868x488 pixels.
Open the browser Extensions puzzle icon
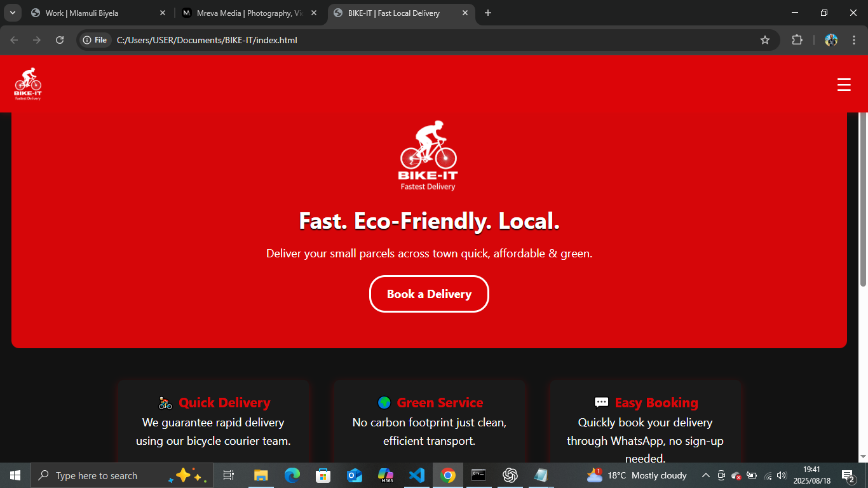click(x=797, y=40)
